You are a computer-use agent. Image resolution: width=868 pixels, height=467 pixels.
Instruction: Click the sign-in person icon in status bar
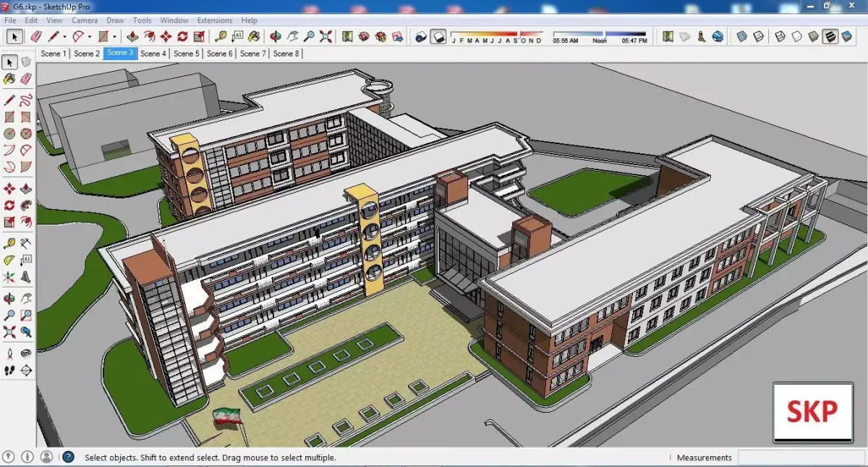(x=46, y=457)
